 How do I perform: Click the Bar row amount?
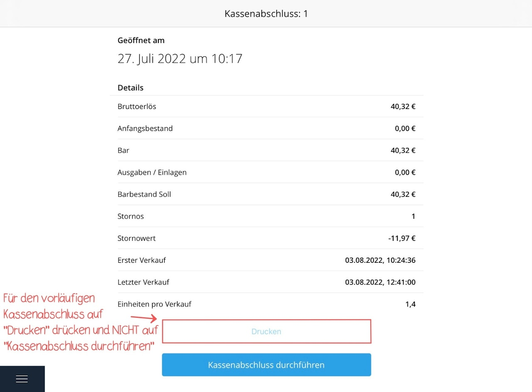[x=403, y=150]
